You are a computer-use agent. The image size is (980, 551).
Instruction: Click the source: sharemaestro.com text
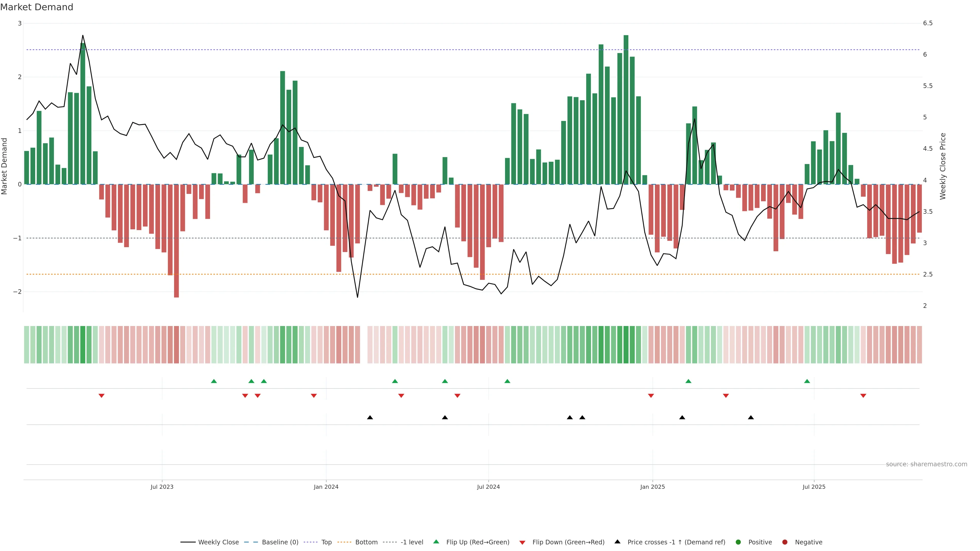pos(926,464)
